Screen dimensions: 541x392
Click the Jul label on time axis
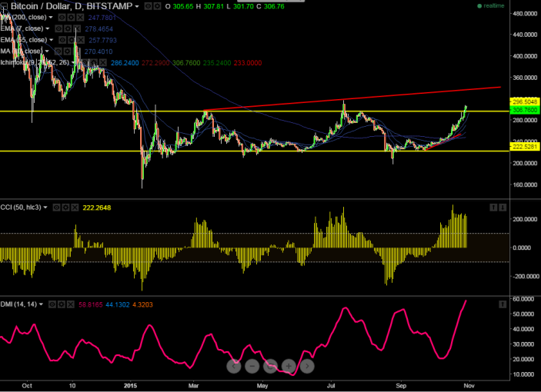(331, 386)
